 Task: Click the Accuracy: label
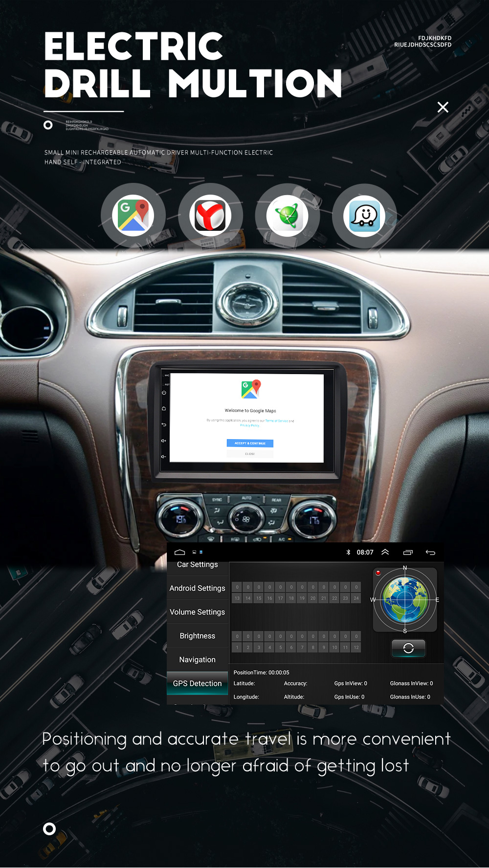click(x=295, y=684)
